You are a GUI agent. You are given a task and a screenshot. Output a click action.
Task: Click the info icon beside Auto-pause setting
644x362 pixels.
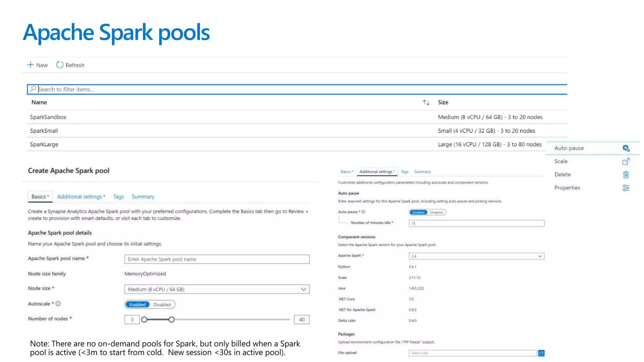coord(363,212)
